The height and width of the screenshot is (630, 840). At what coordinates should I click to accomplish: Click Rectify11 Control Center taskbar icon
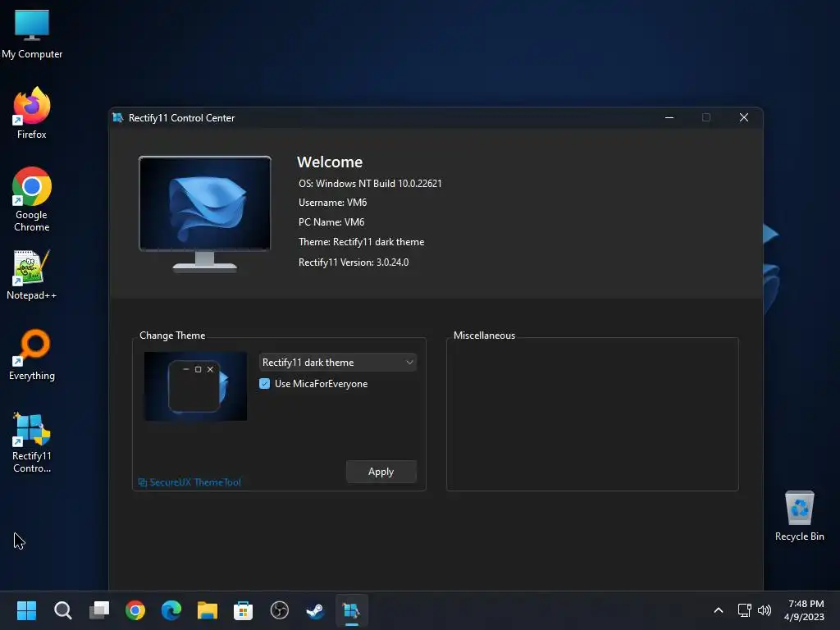point(351,610)
